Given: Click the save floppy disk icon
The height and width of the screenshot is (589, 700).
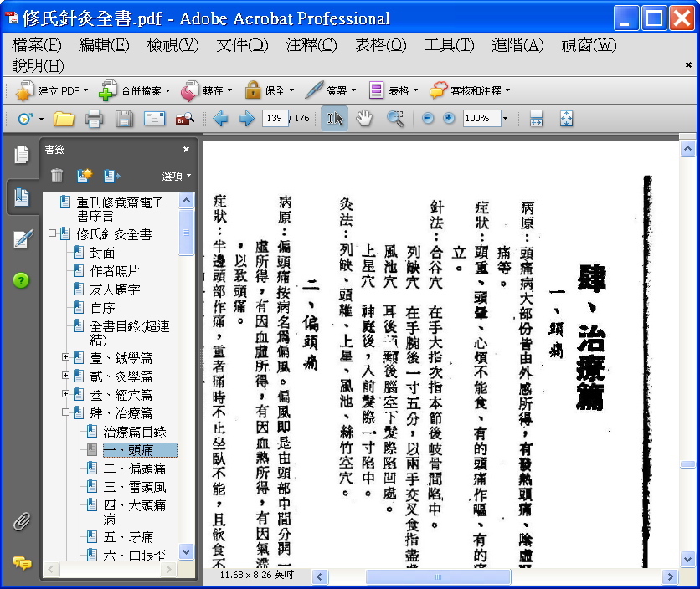Looking at the screenshot, I should [x=124, y=119].
